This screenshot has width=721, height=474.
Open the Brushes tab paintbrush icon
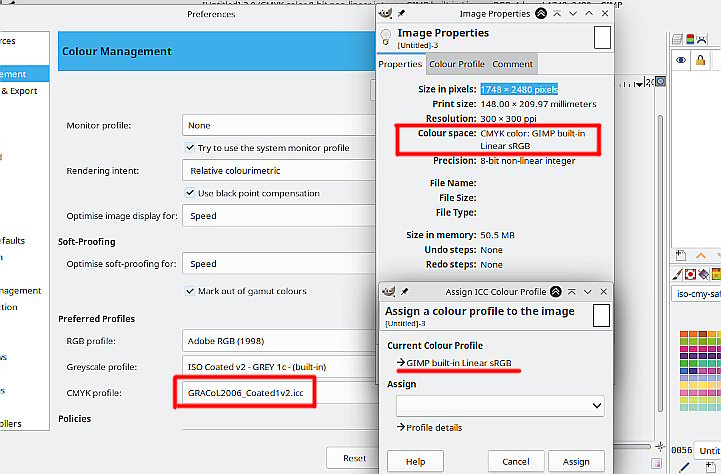click(x=677, y=274)
